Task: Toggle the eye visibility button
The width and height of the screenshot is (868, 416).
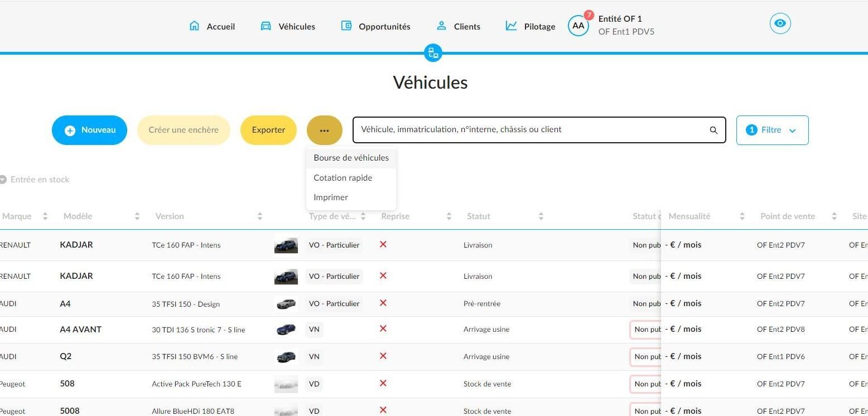Action: [780, 23]
